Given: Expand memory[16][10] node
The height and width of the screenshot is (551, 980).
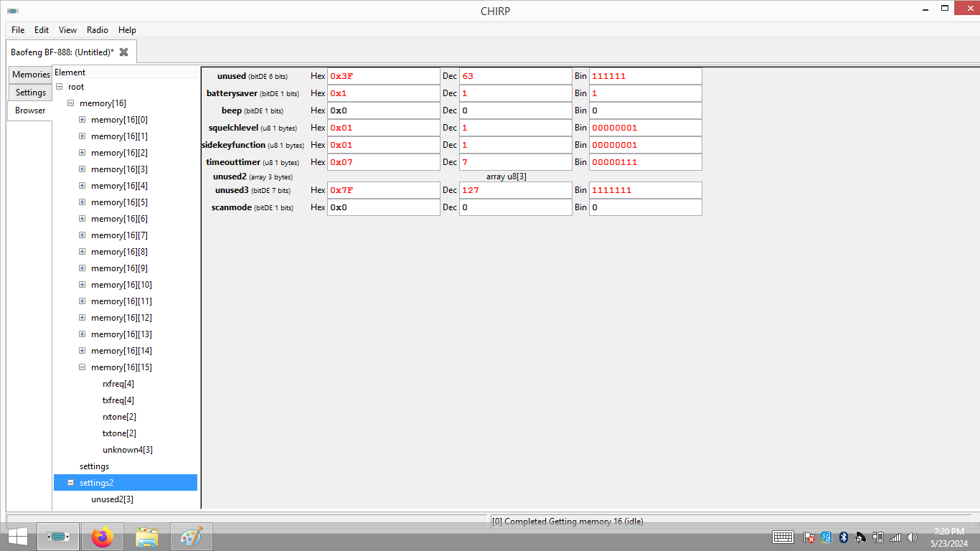Looking at the screenshot, I should (x=83, y=285).
